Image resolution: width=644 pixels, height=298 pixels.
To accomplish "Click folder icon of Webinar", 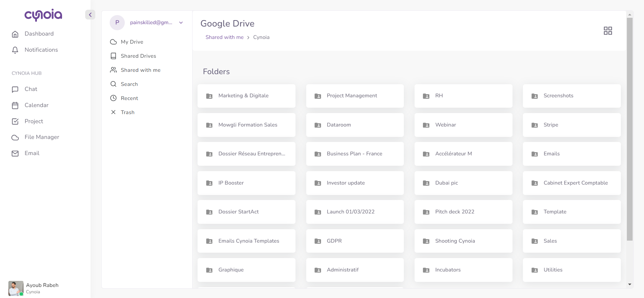I will 426,125.
